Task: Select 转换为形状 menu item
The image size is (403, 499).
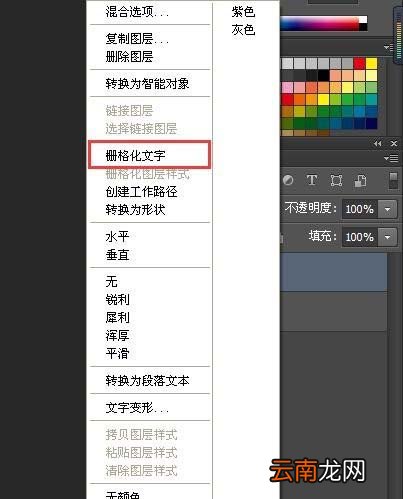Action: click(x=135, y=210)
